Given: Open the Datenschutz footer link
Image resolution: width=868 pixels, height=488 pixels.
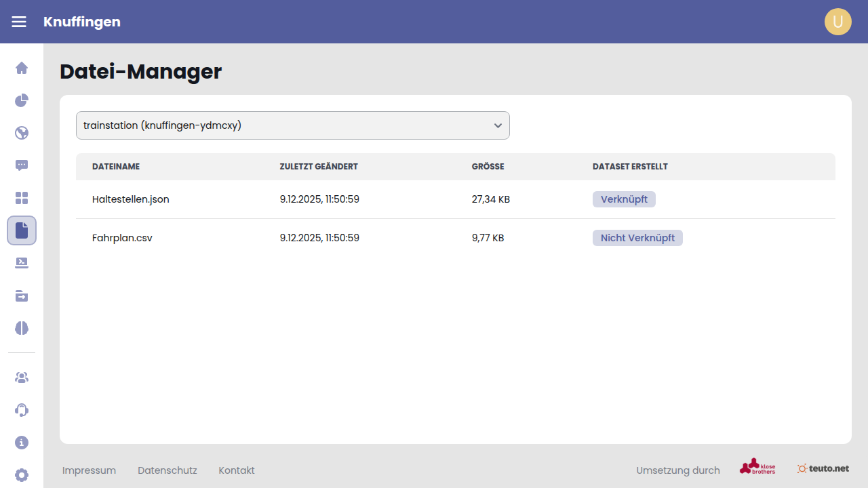Looking at the screenshot, I should tap(167, 470).
